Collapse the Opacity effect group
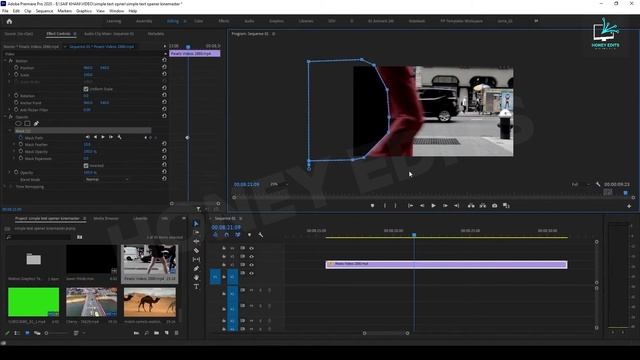Image resolution: width=640 pixels, height=360 pixels. click(x=6, y=117)
